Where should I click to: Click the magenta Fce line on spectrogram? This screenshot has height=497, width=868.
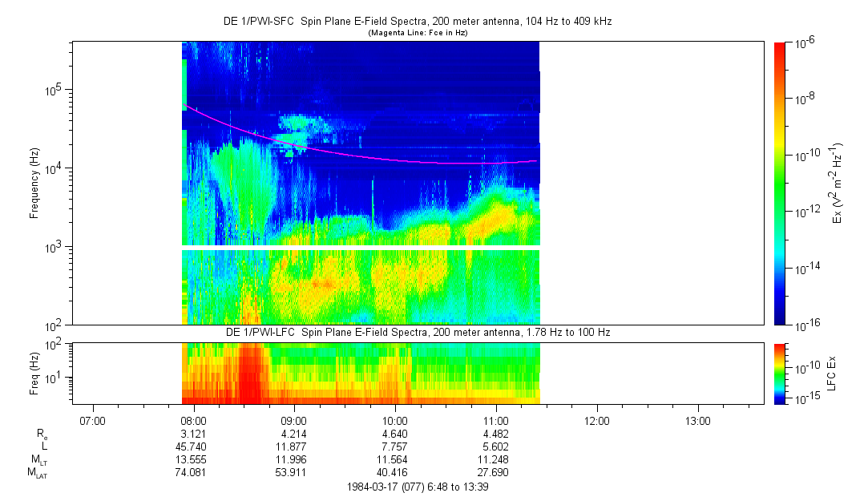pyautogui.click(x=360, y=156)
